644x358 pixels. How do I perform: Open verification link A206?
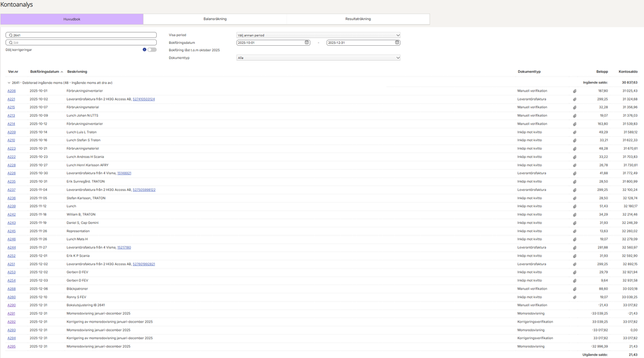[12, 91]
